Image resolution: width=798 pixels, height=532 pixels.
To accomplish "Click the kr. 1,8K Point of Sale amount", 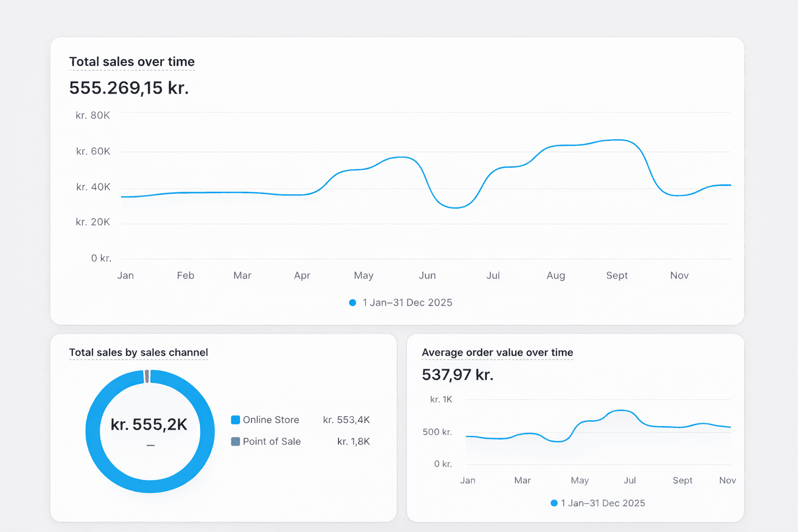I will [353, 442].
